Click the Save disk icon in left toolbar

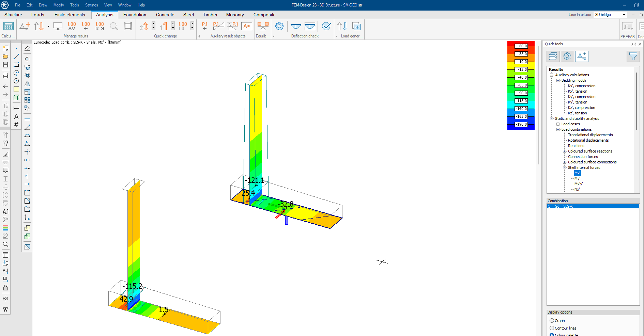5,65
